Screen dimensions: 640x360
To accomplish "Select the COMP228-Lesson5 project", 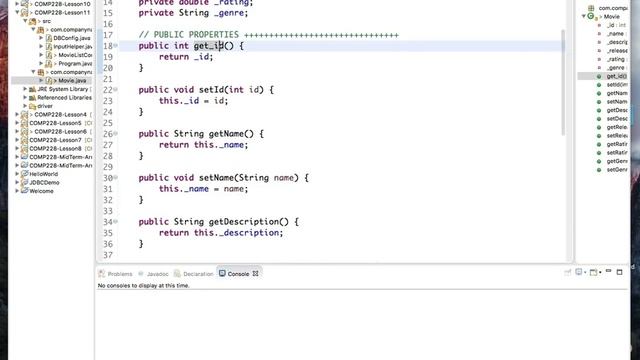I will (x=57, y=123).
